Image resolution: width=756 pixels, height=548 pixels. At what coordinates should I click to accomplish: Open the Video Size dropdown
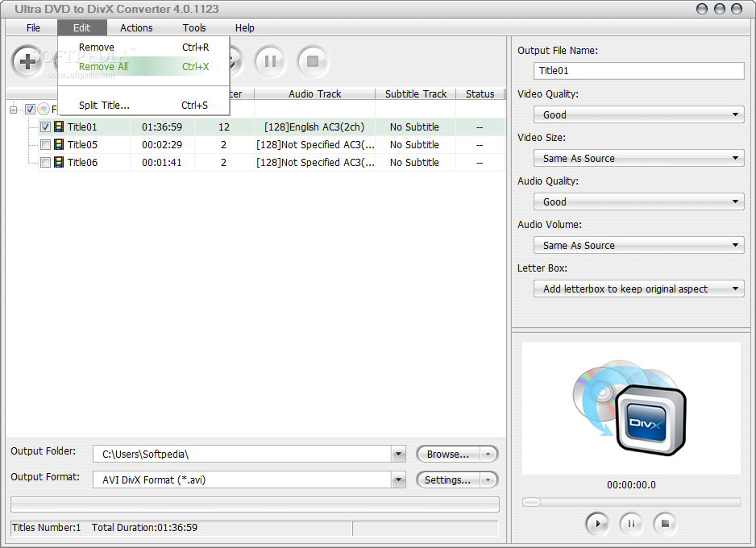click(x=639, y=158)
